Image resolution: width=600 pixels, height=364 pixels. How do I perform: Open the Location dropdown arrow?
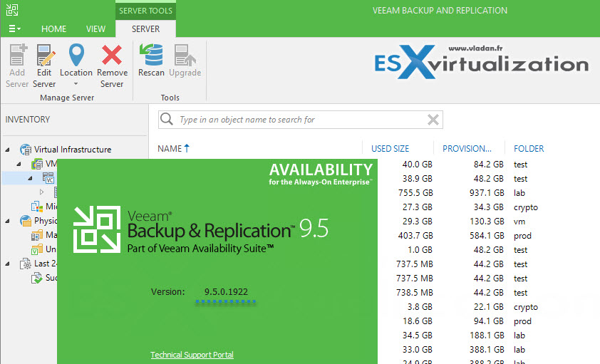point(76,84)
